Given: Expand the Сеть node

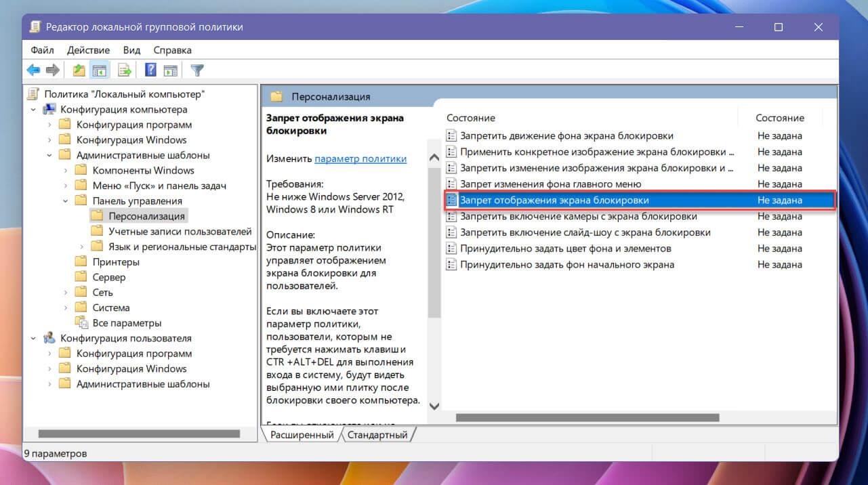Looking at the screenshot, I should click(x=66, y=293).
